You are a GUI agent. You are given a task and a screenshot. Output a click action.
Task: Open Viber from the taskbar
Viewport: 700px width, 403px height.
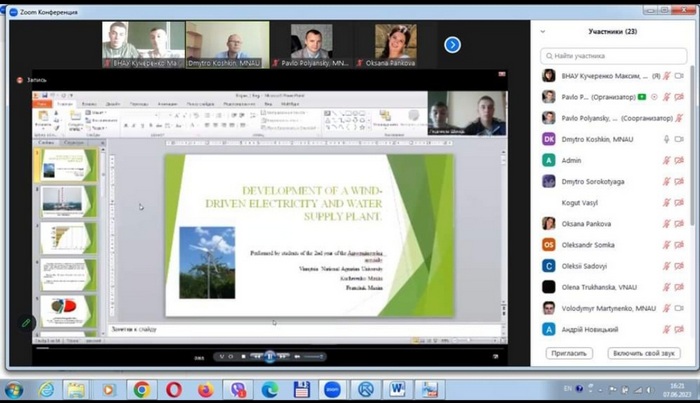[x=238, y=390]
